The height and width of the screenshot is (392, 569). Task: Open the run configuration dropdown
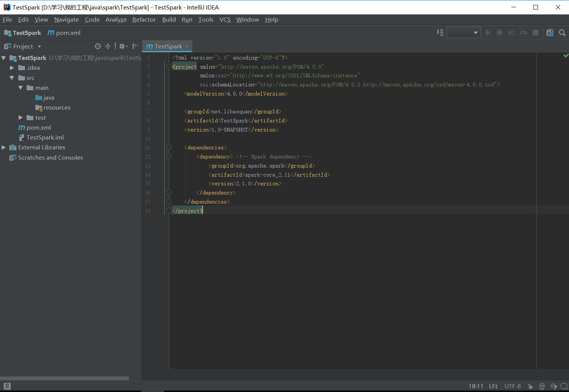point(464,33)
